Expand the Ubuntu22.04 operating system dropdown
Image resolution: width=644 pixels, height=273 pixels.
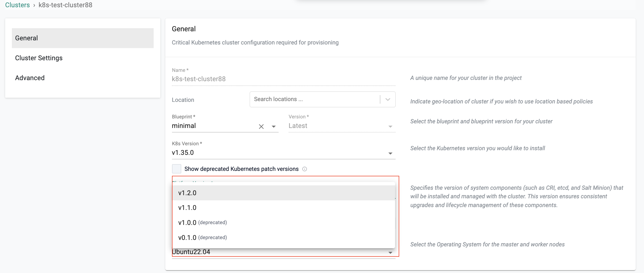pos(390,253)
